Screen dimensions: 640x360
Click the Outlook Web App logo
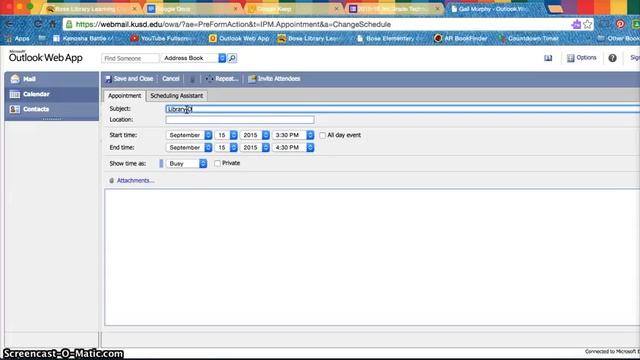pos(45,57)
